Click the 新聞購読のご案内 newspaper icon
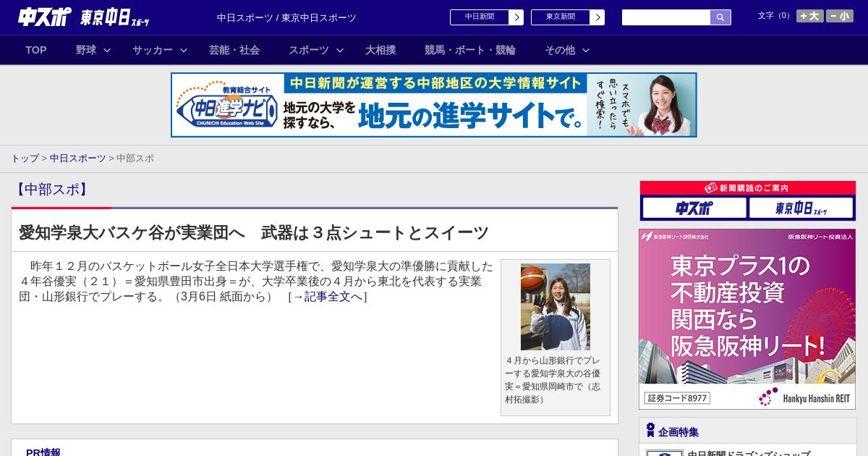 [x=711, y=187]
